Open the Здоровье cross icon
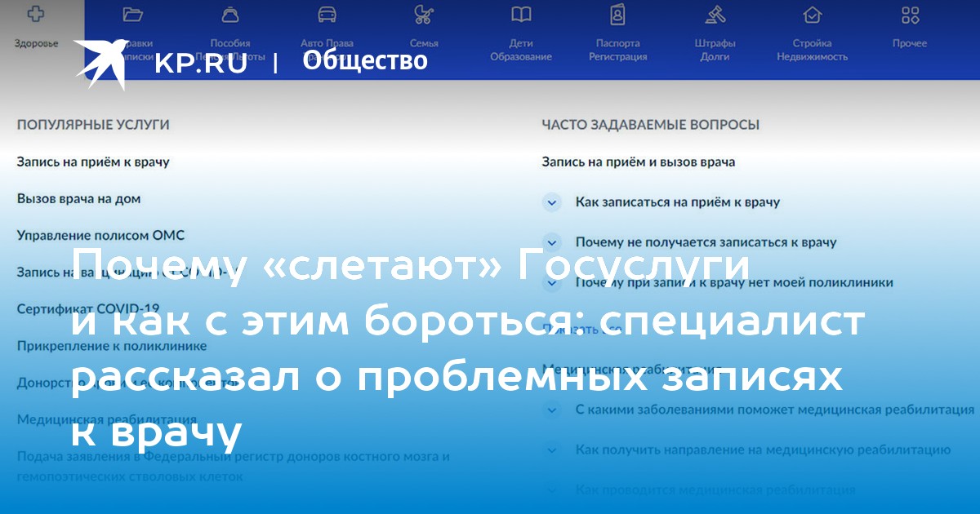This screenshot has height=514, width=980. 36,16
